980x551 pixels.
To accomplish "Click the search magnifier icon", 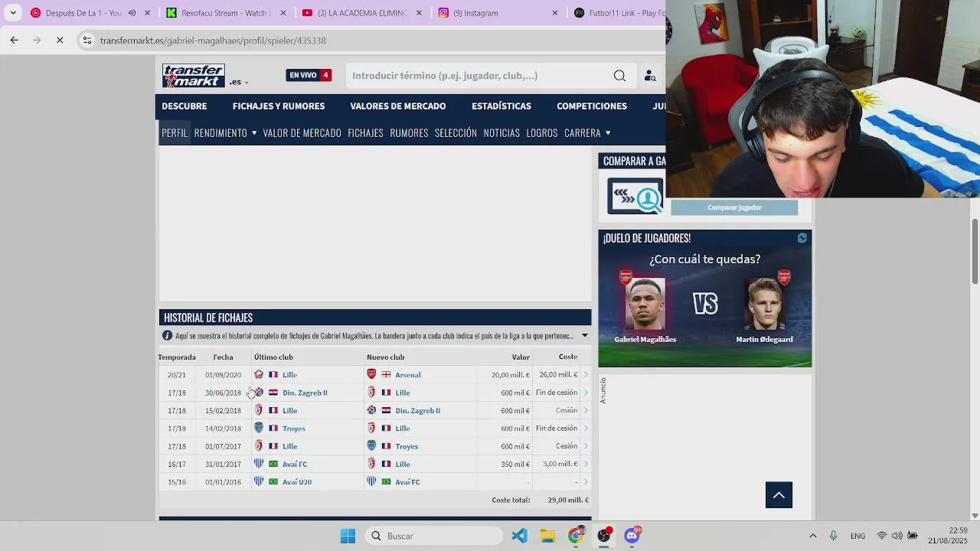I will (619, 76).
